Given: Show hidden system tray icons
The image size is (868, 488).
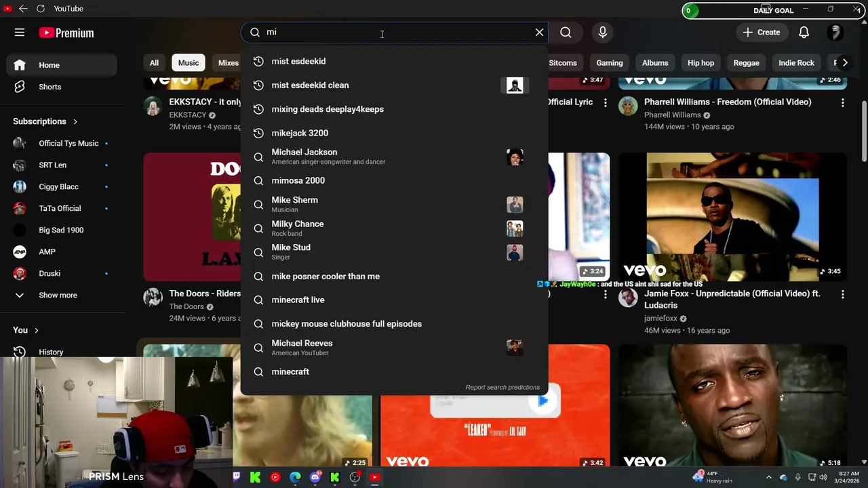Looking at the screenshot, I should (x=768, y=477).
